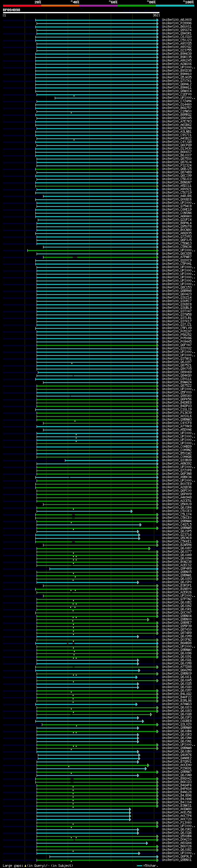Select hit UniRef100_A4K948
Image resolution: width=197 pixels, height=868 pixels.
[x=177, y=497]
